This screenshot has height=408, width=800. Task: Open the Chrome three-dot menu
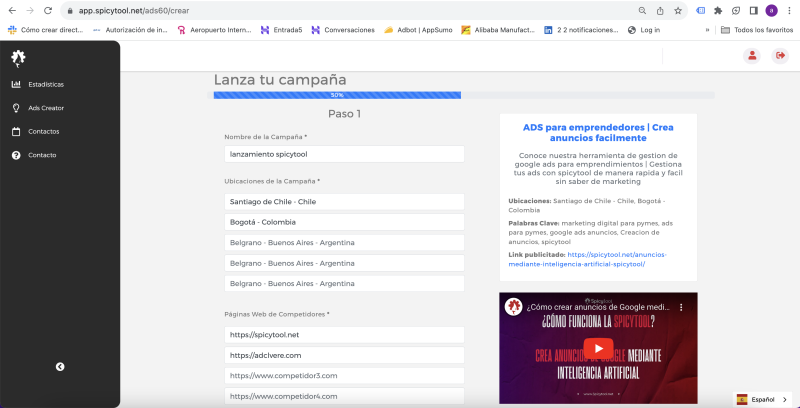[789, 11]
